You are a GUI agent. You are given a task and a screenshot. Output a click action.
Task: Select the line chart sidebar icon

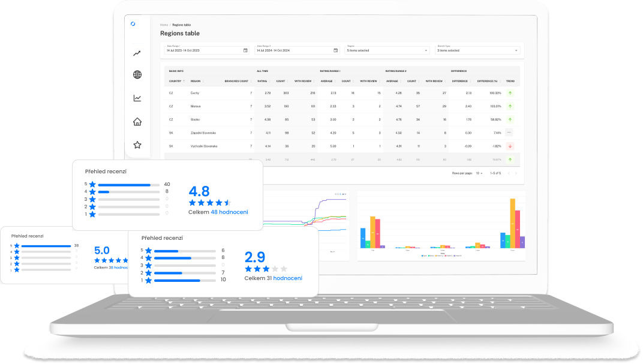click(137, 98)
